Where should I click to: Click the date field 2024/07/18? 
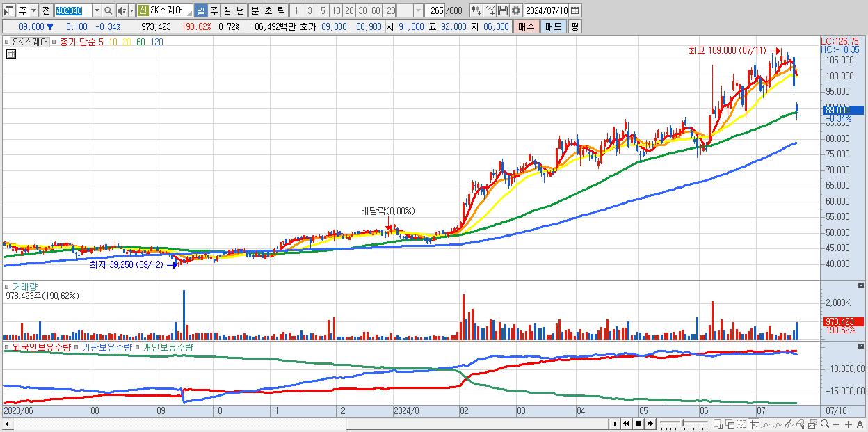[547, 10]
